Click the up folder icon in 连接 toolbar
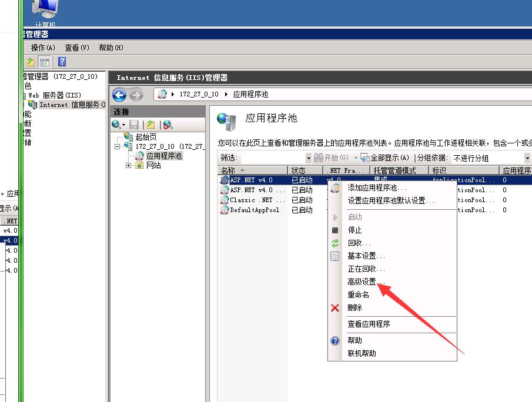Screen dimensions: 532x402 (150, 125)
